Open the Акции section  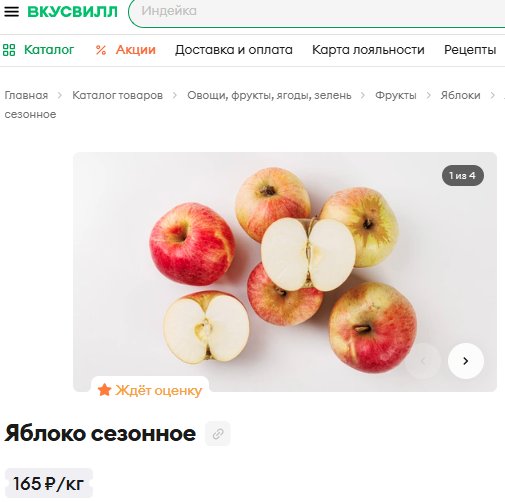(136, 50)
